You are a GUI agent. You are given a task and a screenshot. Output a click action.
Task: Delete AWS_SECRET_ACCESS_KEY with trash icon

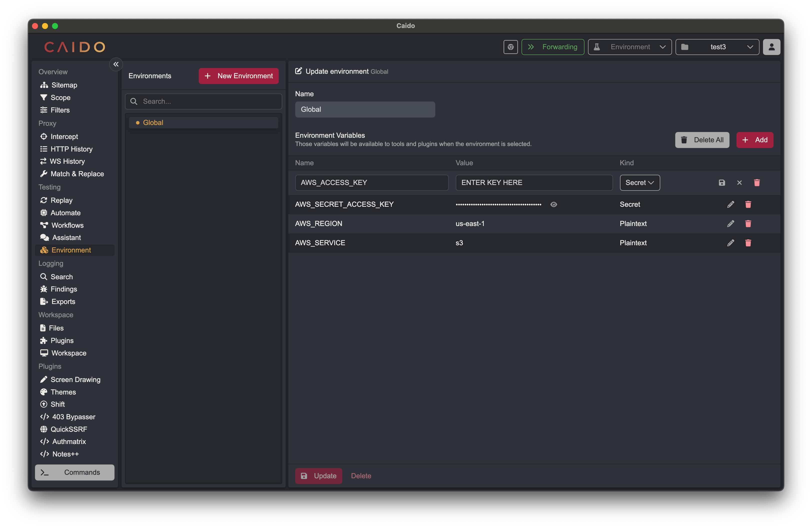point(748,204)
